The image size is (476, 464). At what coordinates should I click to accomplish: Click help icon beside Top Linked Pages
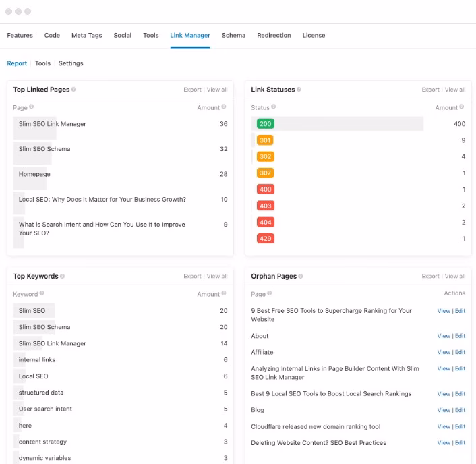coord(73,90)
